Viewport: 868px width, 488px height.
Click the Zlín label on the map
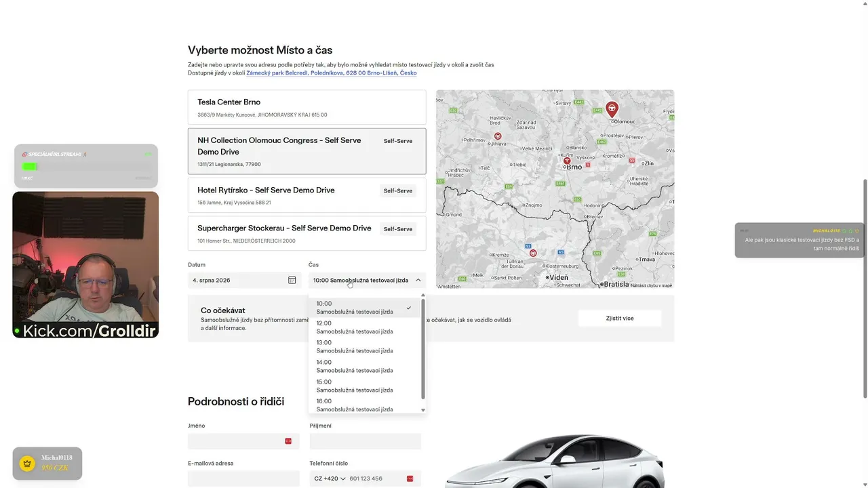[x=649, y=163]
